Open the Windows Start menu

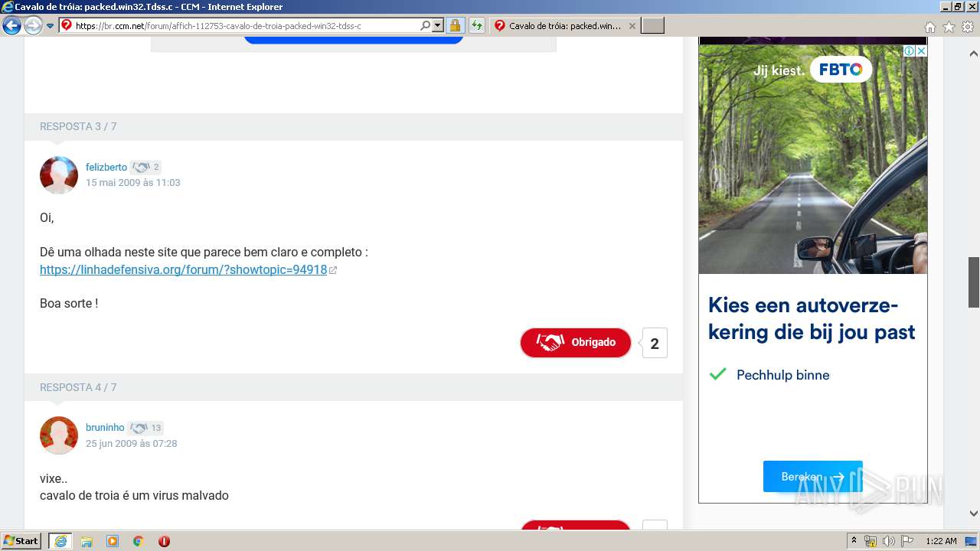click(x=21, y=541)
